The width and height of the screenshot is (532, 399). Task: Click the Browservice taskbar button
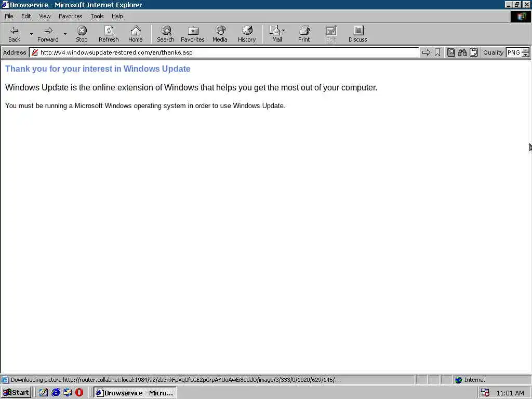(135, 393)
